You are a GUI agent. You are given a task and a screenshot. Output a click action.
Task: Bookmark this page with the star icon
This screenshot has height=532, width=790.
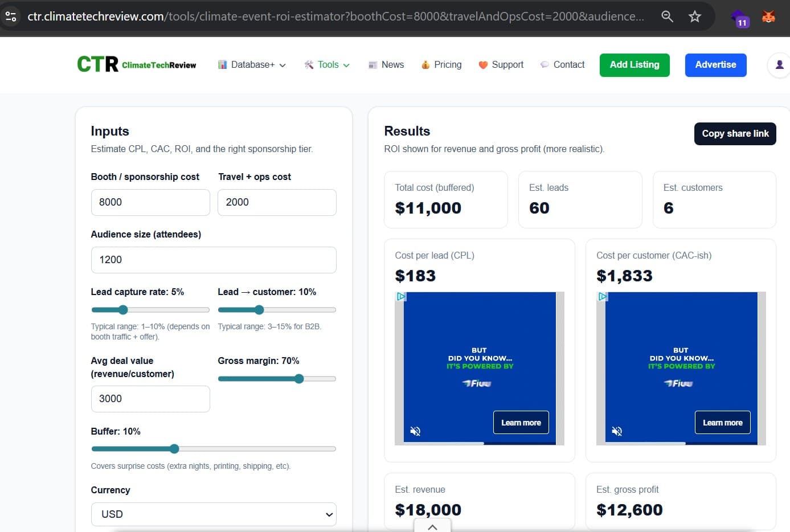[694, 17]
